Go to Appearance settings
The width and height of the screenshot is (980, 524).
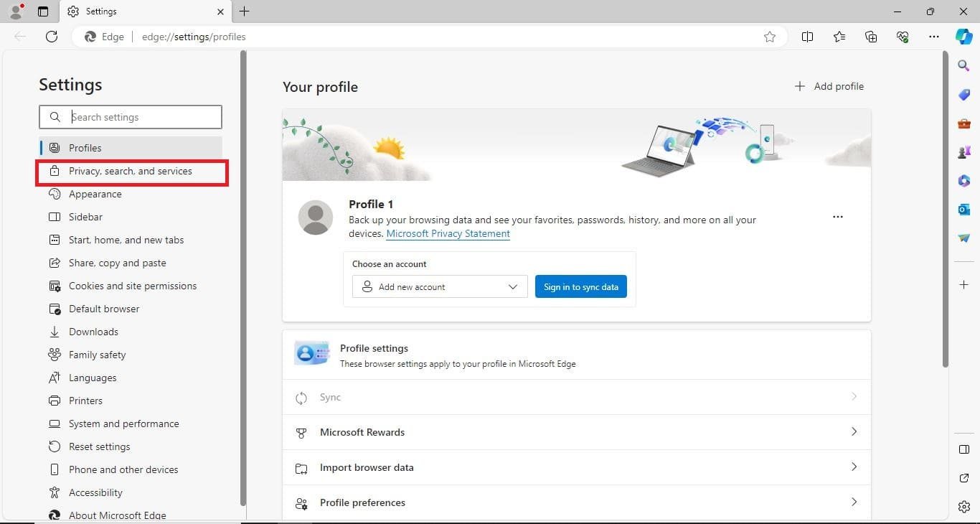(x=95, y=195)
